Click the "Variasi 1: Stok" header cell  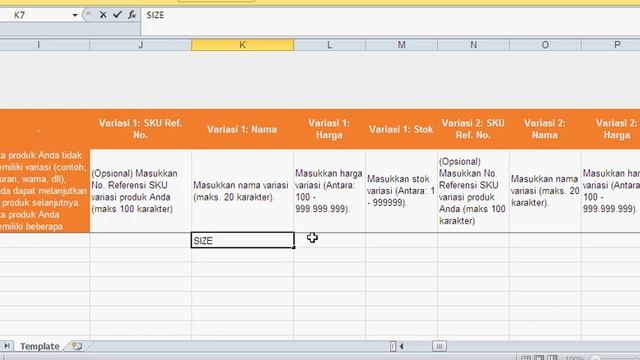point(402,129)
